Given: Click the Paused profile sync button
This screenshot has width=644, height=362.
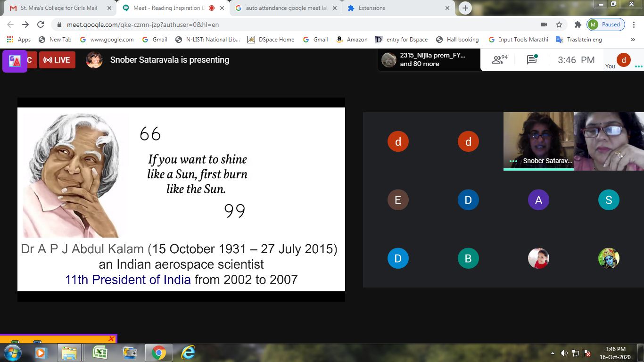Looking at the screenshot, I should (606, 25).
